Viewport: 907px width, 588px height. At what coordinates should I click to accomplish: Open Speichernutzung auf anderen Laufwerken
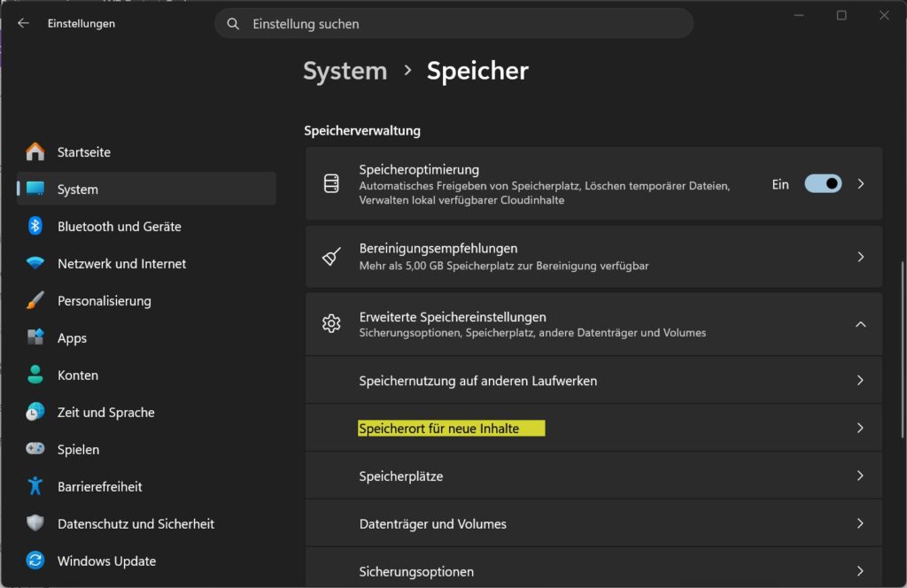coord(594,380)
